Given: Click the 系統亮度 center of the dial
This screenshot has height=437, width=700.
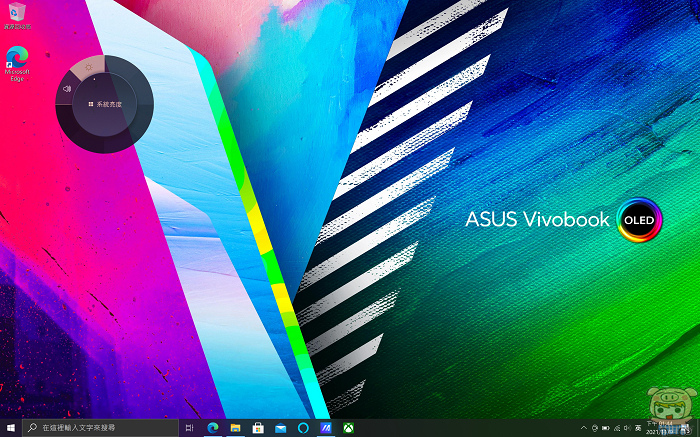Looking at the screenshot, I should (104, 103).
